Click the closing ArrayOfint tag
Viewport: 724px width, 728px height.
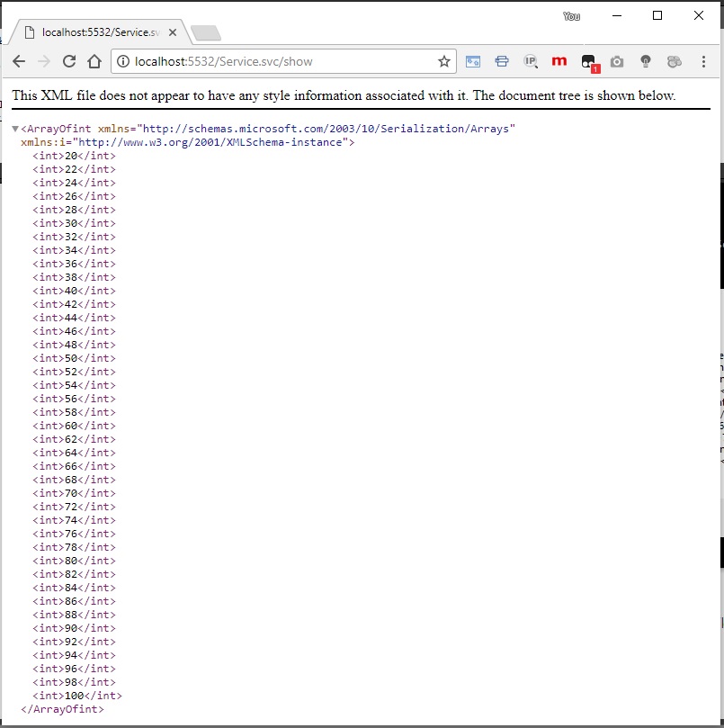pos(62,709)
